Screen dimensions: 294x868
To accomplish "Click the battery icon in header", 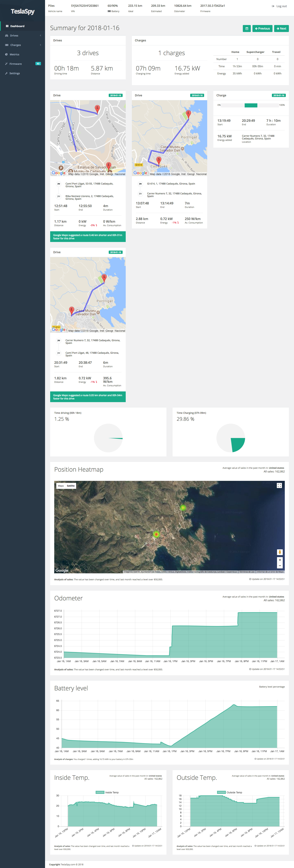I will point(109,11).
